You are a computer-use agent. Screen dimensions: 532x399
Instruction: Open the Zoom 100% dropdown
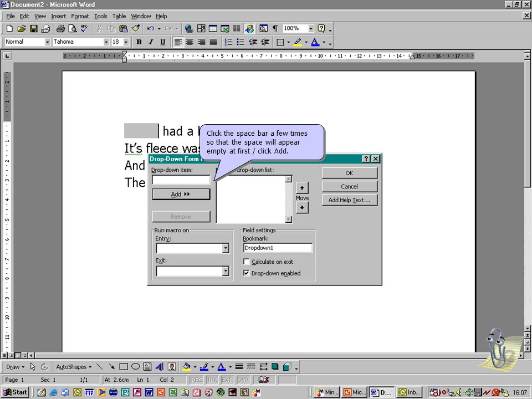311,28
